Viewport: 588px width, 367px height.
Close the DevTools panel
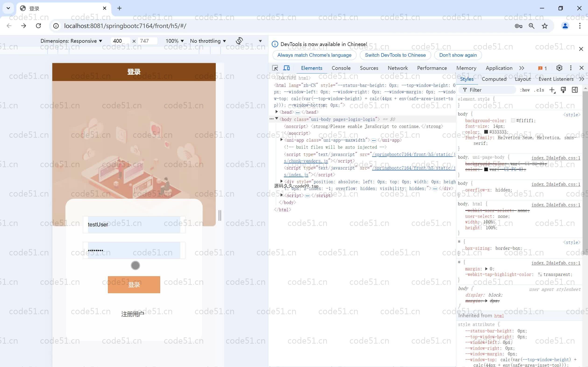581,68
